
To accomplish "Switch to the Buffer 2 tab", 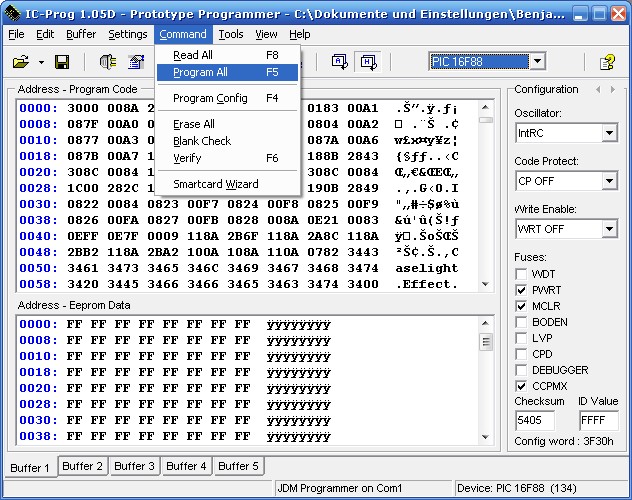I will [82, 466].
